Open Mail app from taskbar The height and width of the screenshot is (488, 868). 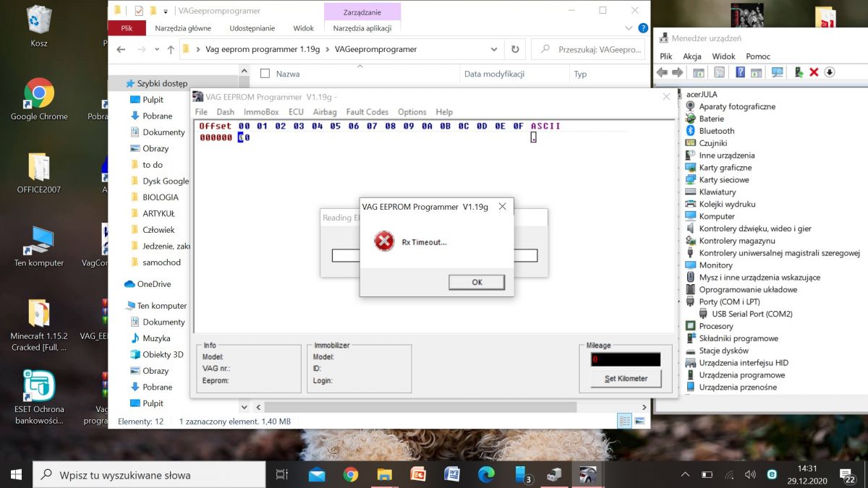coord(317,475)
